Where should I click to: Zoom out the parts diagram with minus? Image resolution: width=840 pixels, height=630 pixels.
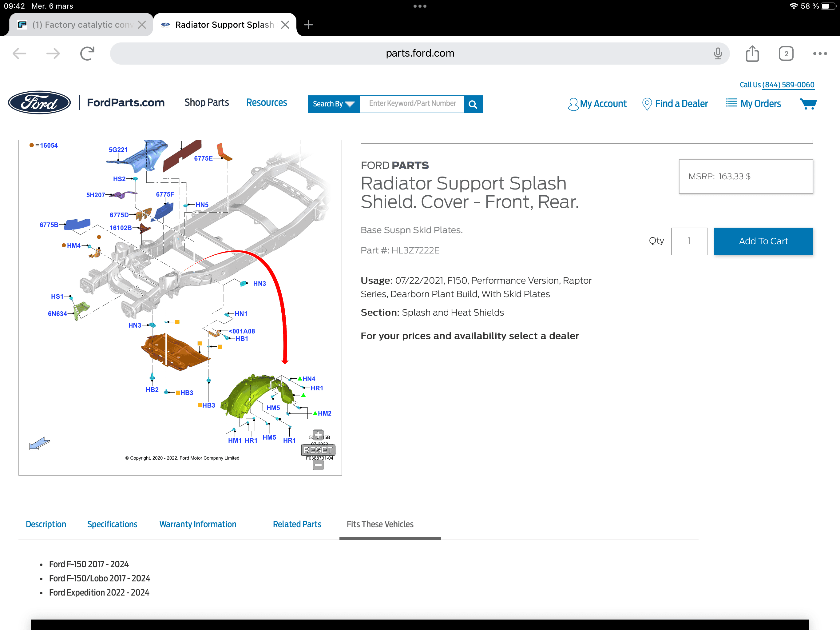(318, 465)
